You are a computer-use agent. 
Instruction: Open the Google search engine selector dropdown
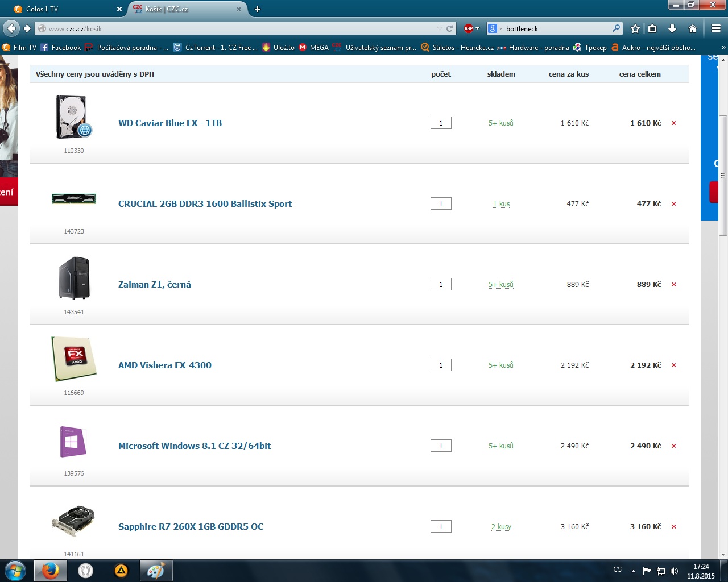click(x=494, y=28)
